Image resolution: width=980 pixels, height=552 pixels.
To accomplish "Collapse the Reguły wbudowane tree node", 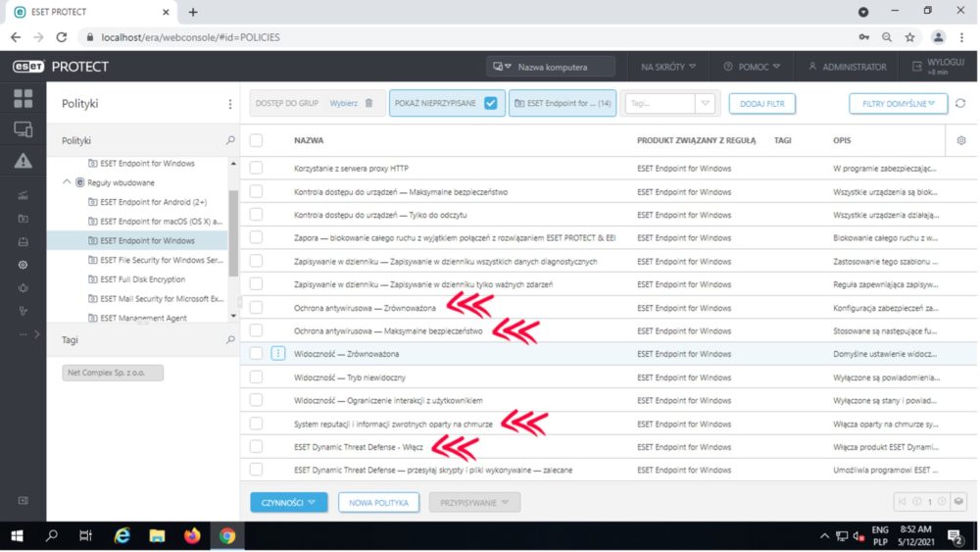I will (67, 182).
